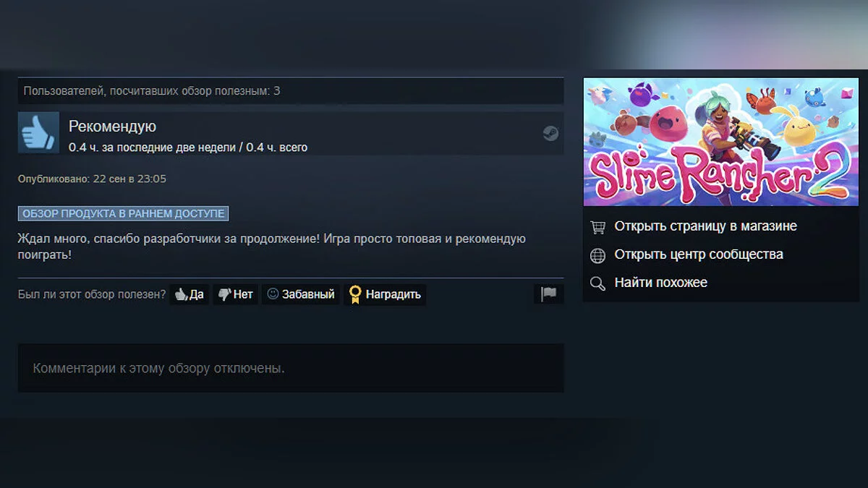The image size is (868, 488).
Task: Click the globe community hub icon
Action: [597, 255]
